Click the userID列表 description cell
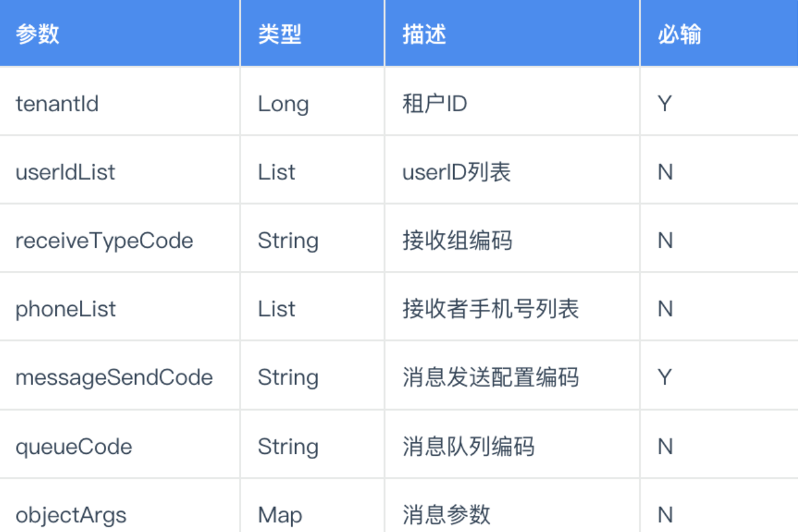 (457, 172)
